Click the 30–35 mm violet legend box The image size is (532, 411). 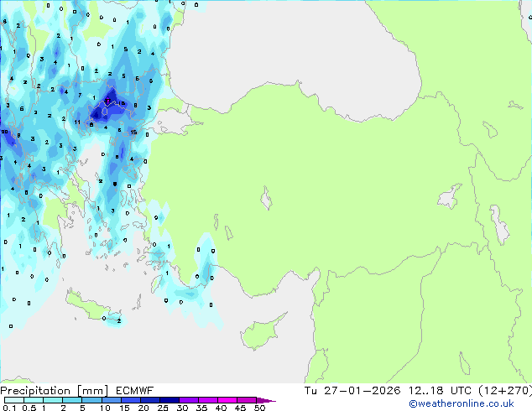(188, 400)
